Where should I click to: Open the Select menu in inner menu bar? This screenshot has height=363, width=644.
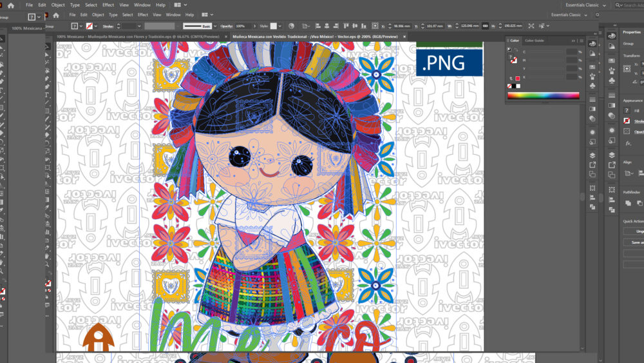click(x=128, y=15)
